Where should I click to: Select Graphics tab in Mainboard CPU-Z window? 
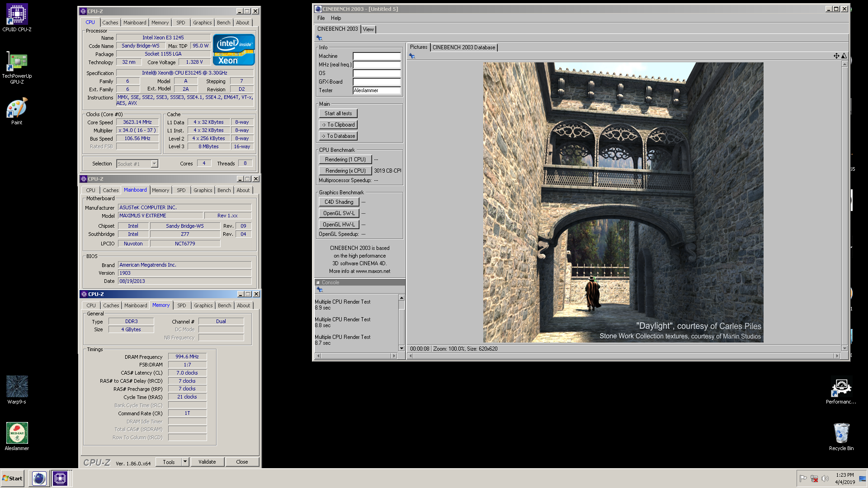coord(203,190)
